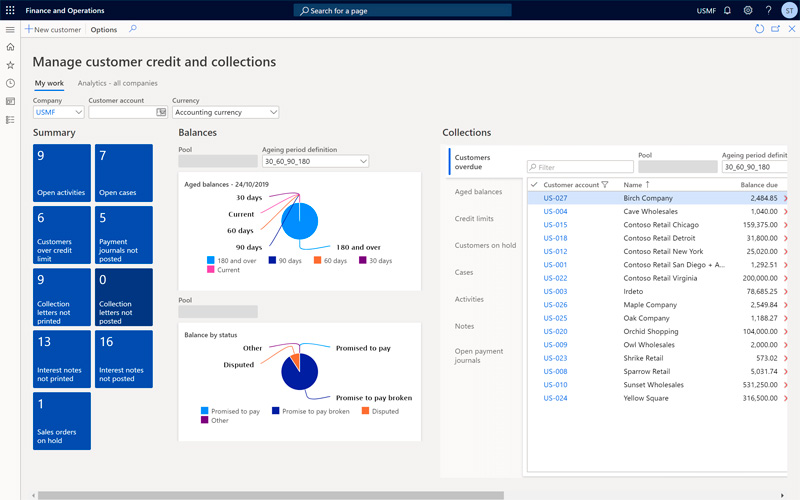
Task: Open settings gear icon
Action: point(748,10)
